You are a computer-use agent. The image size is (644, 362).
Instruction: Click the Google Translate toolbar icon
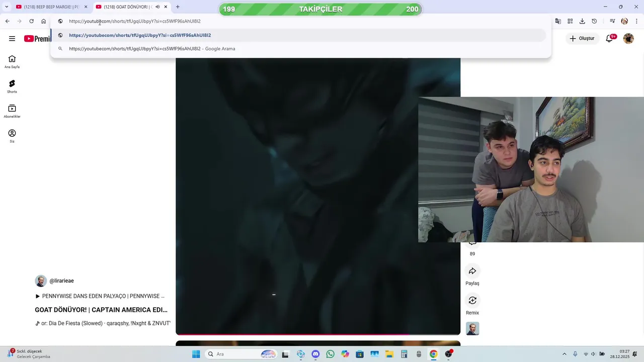tap(558, 21)
